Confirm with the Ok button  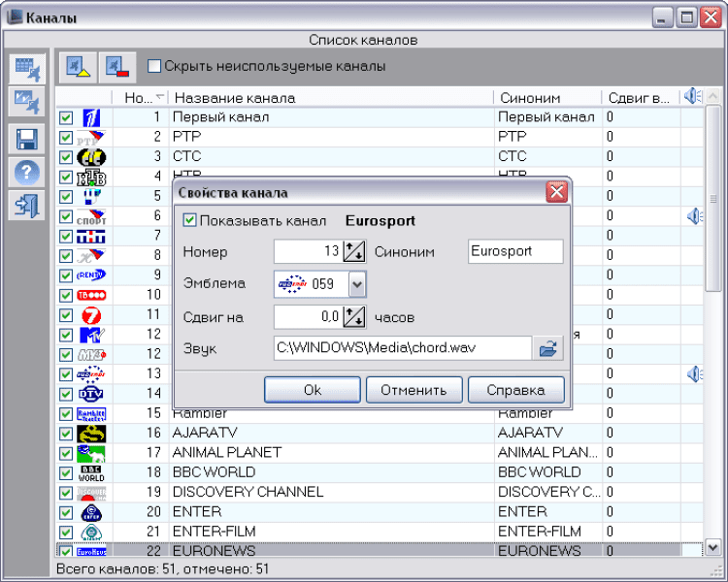coord(312,390)
